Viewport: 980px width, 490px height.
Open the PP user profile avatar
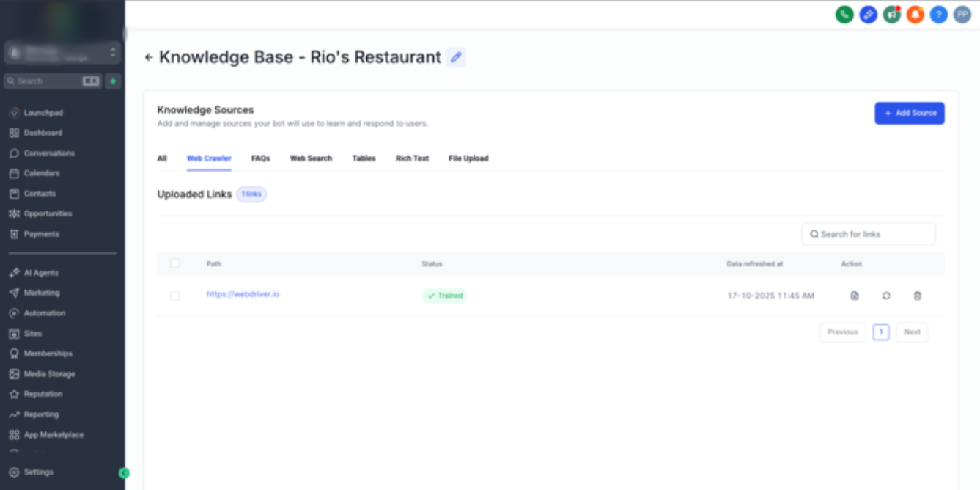962,14
